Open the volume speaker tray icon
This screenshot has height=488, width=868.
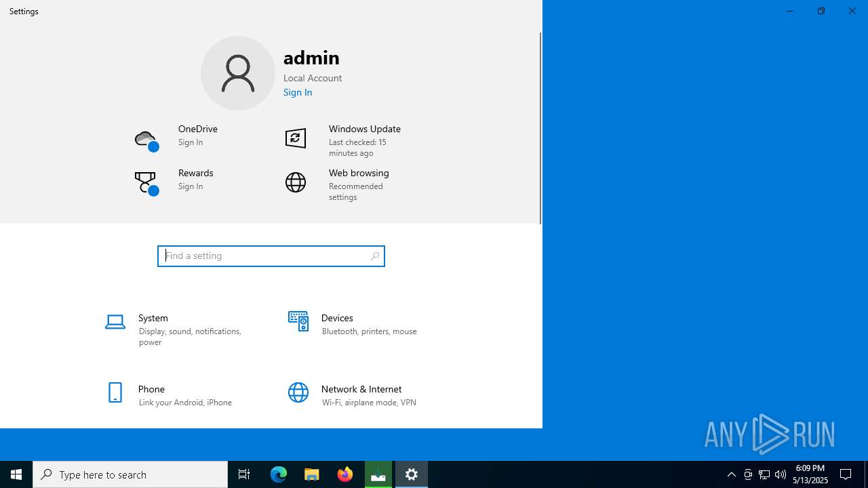[x=781, y=474]
